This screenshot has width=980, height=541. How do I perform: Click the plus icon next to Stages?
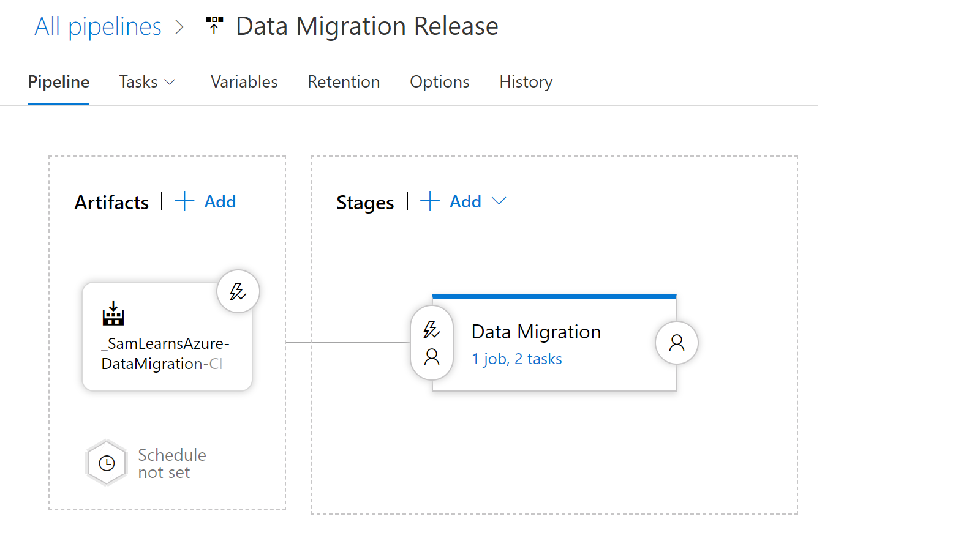click(x=430, y=201)
